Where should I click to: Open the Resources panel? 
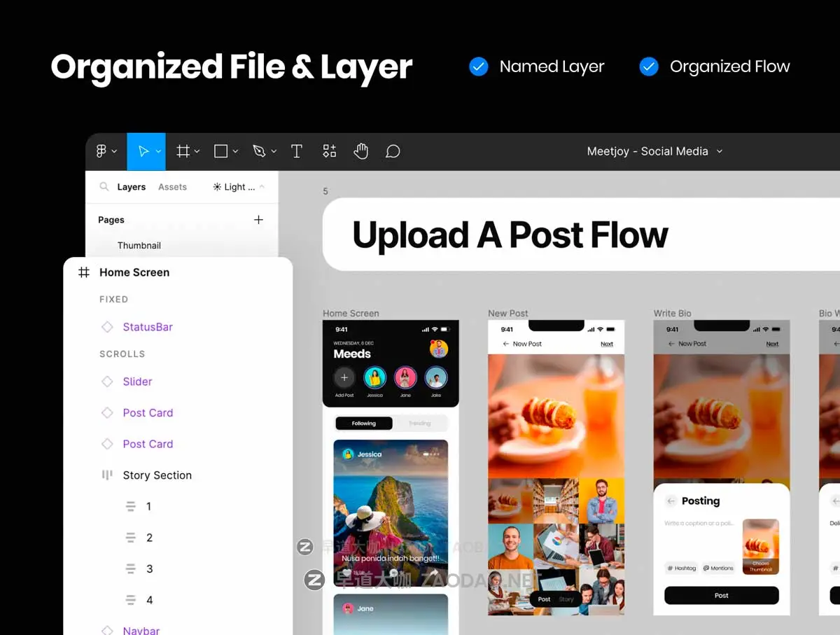coord(329,151)
